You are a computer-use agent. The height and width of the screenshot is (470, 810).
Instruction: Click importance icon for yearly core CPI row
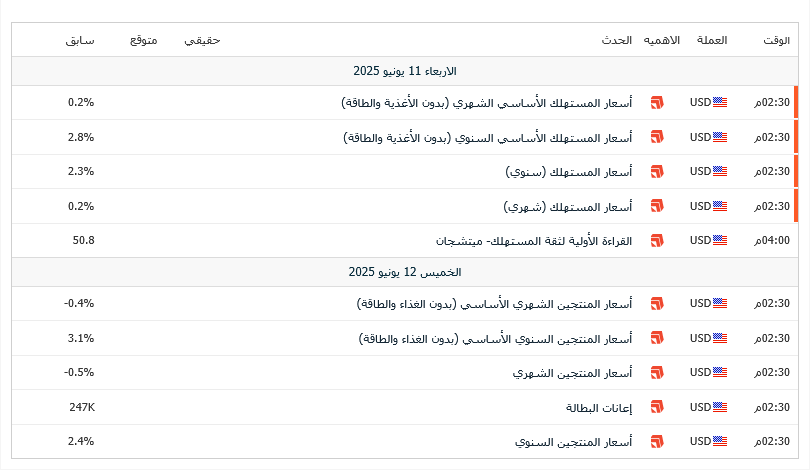point(657,137)
